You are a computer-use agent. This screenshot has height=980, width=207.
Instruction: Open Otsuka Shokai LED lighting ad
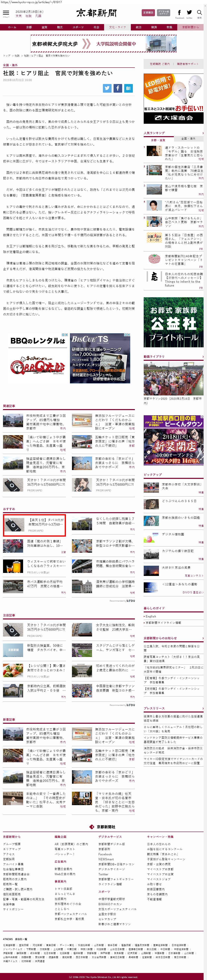pyautogui.click(x=173, y=98)
